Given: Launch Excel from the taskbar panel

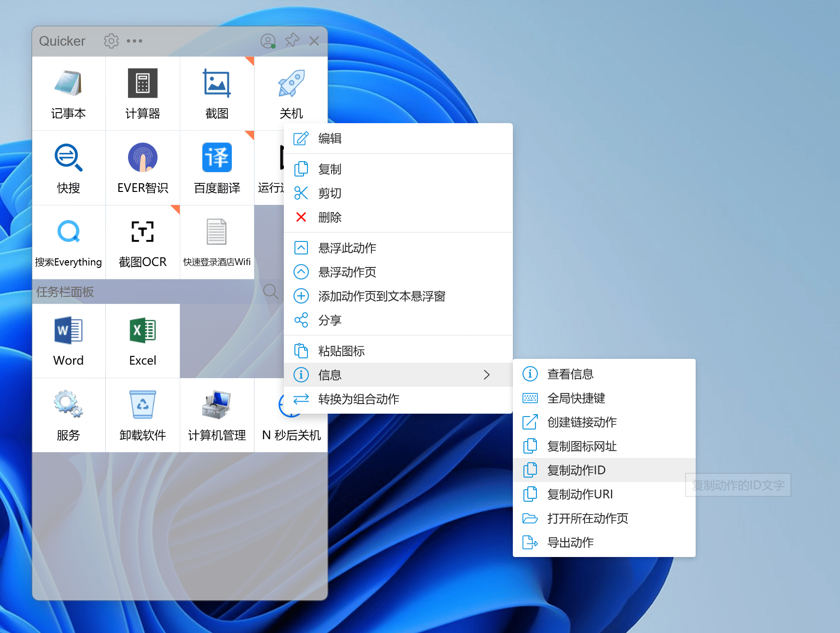Looking at the screenshot, I should coord(143,341).
